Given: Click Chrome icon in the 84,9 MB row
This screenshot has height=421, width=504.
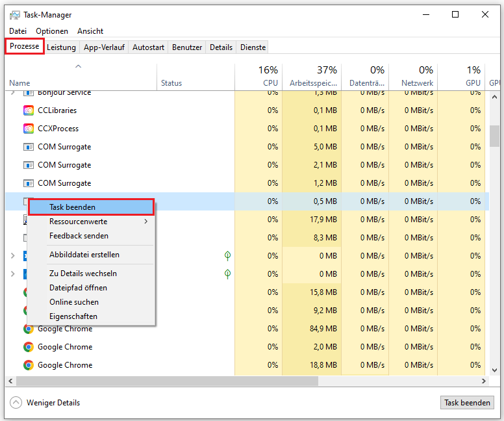Looking at the screenshot, I should [29, 329].
